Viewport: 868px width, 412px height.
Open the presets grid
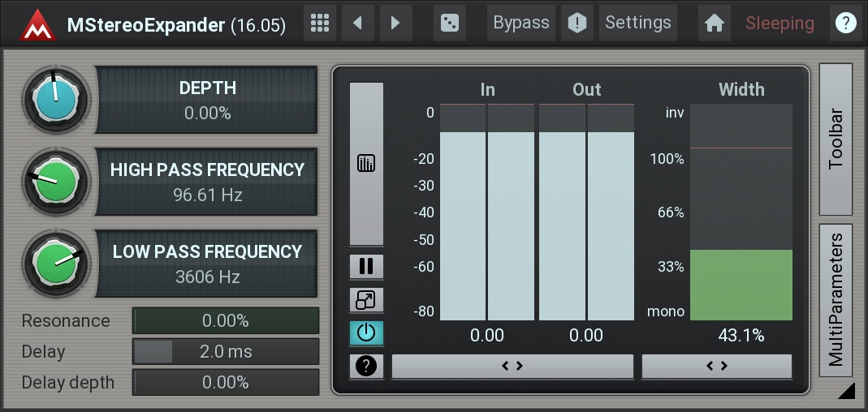320,23
